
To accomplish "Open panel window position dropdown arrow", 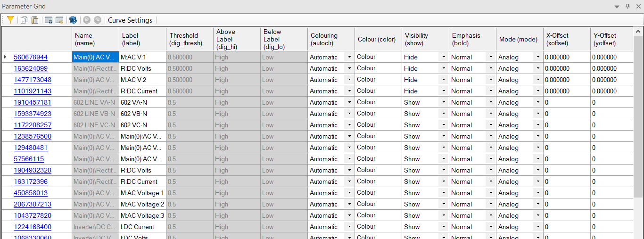I will [x=617, y=7].
